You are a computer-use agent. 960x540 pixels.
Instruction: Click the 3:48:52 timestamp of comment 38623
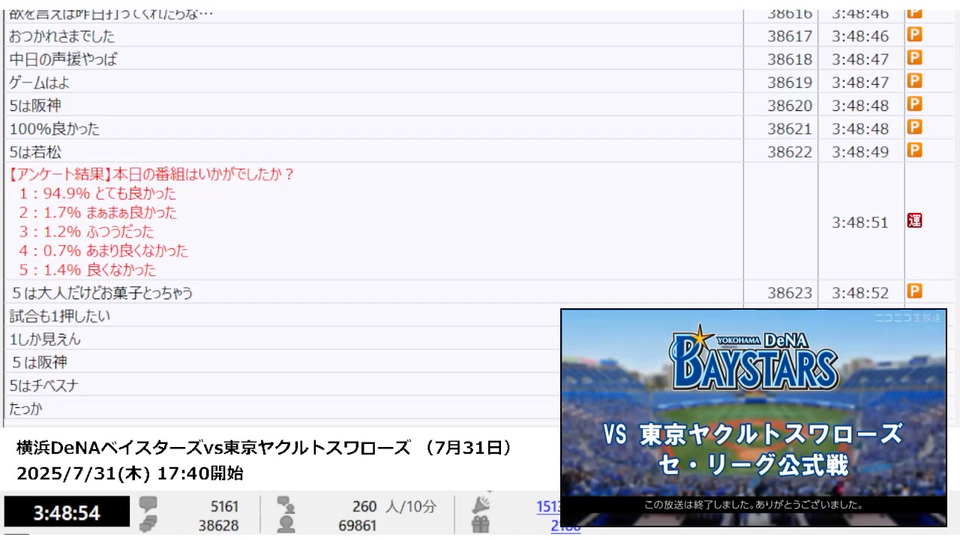(x=860, y=293)
